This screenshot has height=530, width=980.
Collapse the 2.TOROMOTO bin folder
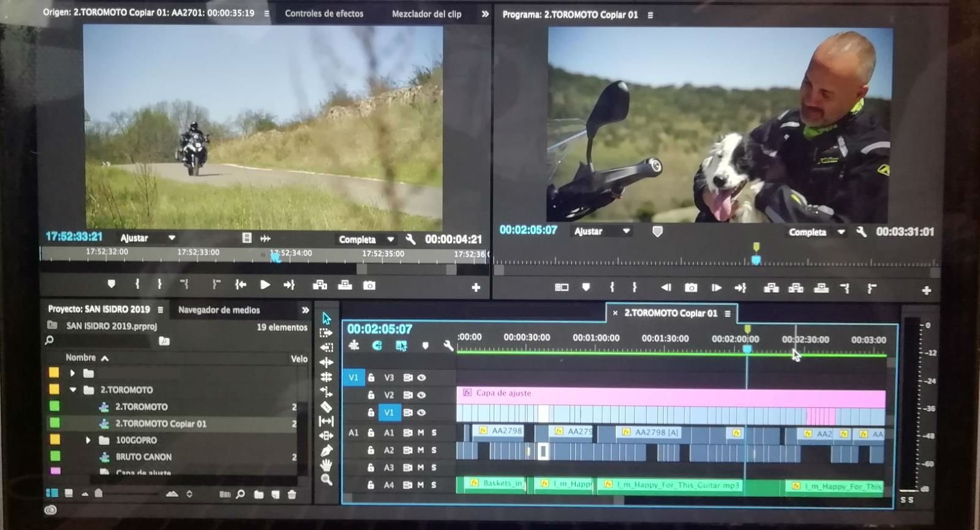pos(73,390)
